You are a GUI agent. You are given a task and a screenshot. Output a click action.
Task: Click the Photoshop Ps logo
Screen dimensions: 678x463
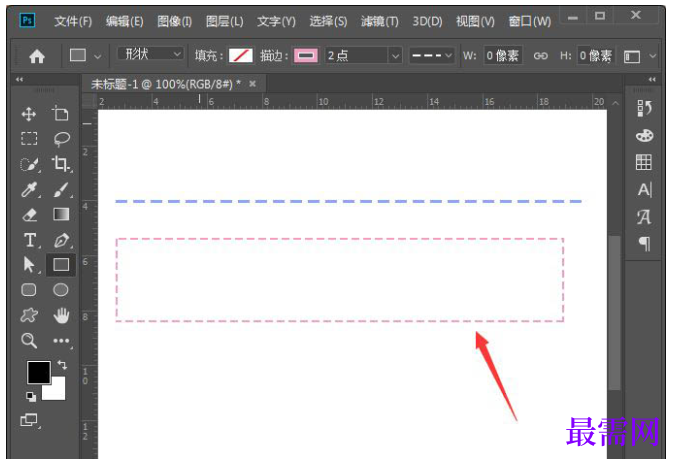[27, 20]
